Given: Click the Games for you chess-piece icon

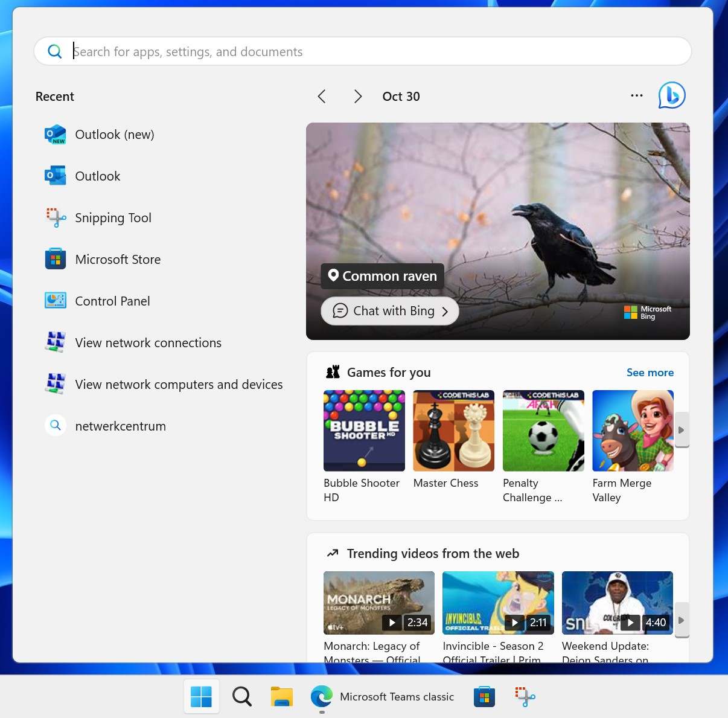Looking at the screenshot, I should tap(333, 372).
